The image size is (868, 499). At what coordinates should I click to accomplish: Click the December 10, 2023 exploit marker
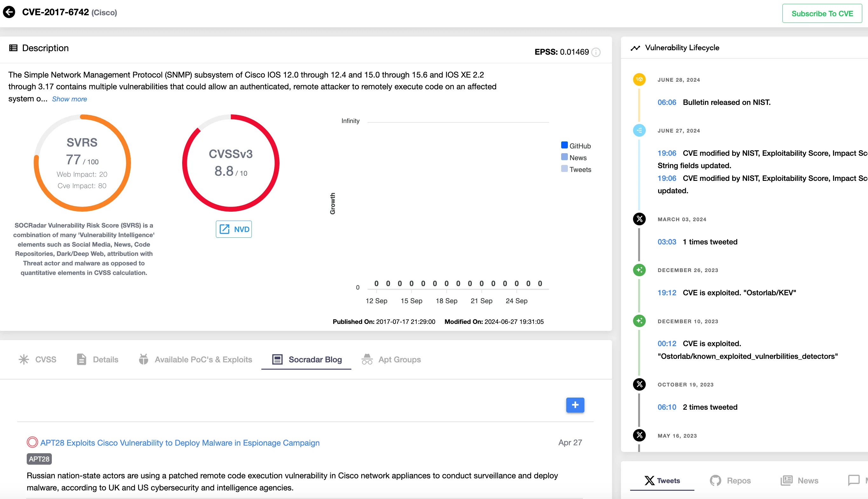[x=639, y=321]
